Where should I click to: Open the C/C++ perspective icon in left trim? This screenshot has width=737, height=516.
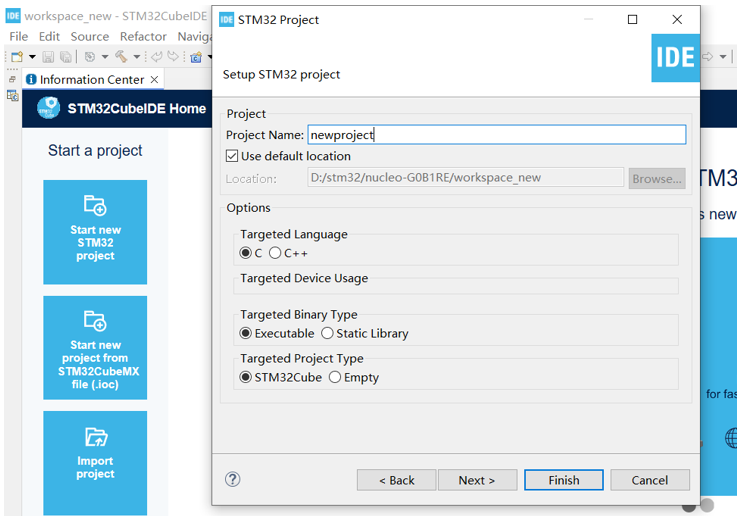13,96
